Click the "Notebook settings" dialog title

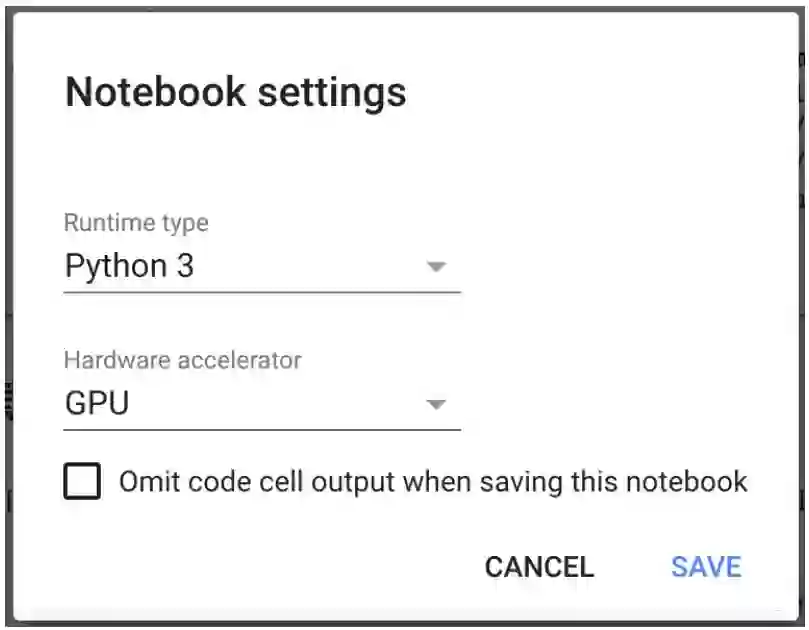coord(235,92)
